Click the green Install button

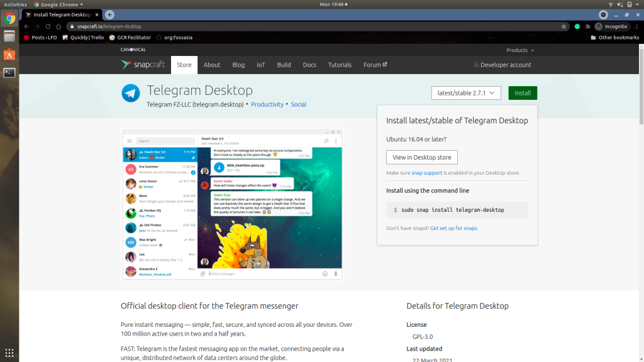point(523,93)
